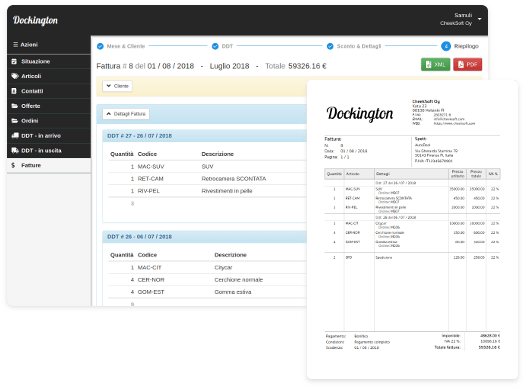Click the PDF file icon on red button

click(461, 65)
